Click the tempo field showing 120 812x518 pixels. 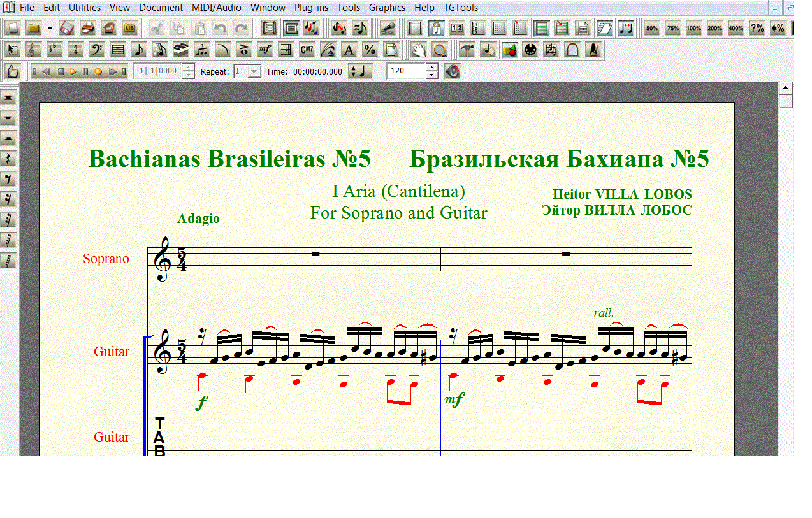[405, 71]
